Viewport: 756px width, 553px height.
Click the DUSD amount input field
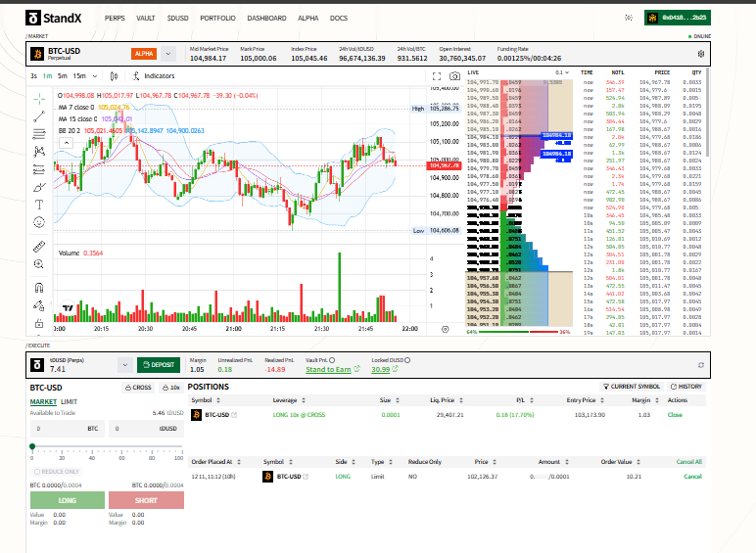point(146,429)
